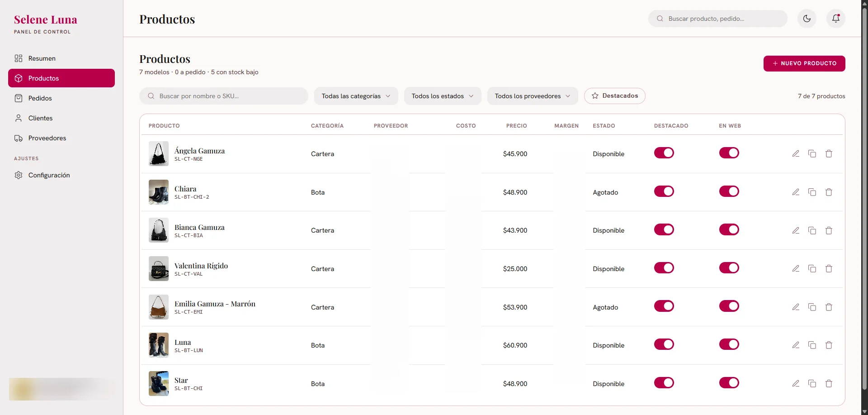Open Todos los proveedores dropdown
This screenshot has height=415, width=868.
tap(533, 96)
